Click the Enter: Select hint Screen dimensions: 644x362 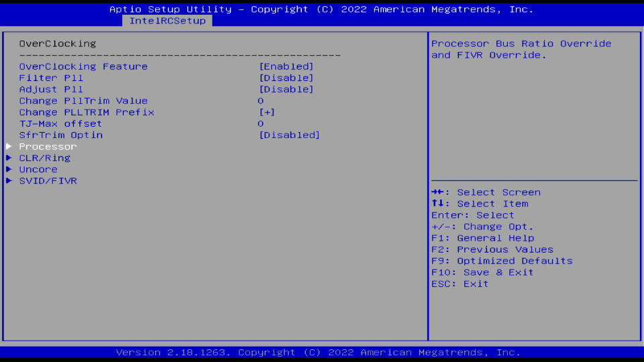coord(473,215)
